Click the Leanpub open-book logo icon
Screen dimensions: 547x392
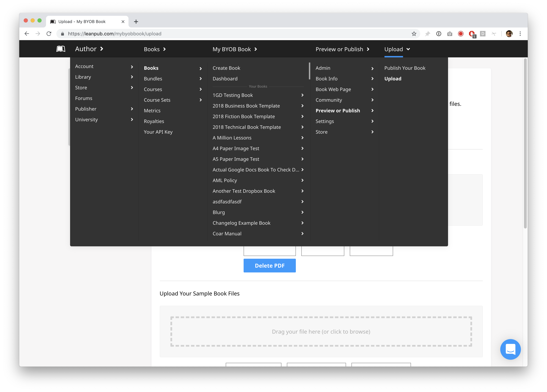point(60,49)
